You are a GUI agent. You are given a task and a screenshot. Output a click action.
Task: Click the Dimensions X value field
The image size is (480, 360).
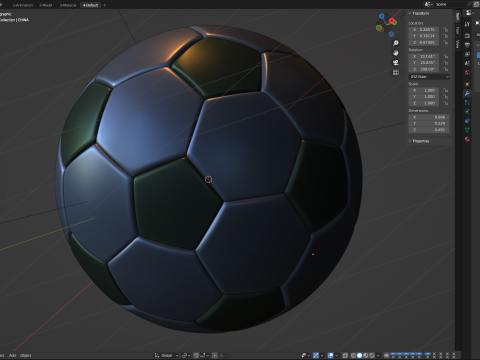click(429, 117)
